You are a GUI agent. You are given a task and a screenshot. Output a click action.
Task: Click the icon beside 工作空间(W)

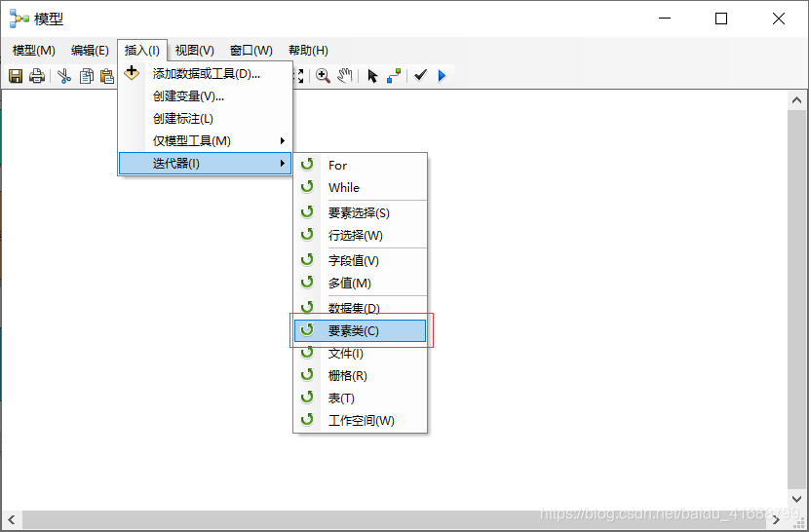(307, 420)
